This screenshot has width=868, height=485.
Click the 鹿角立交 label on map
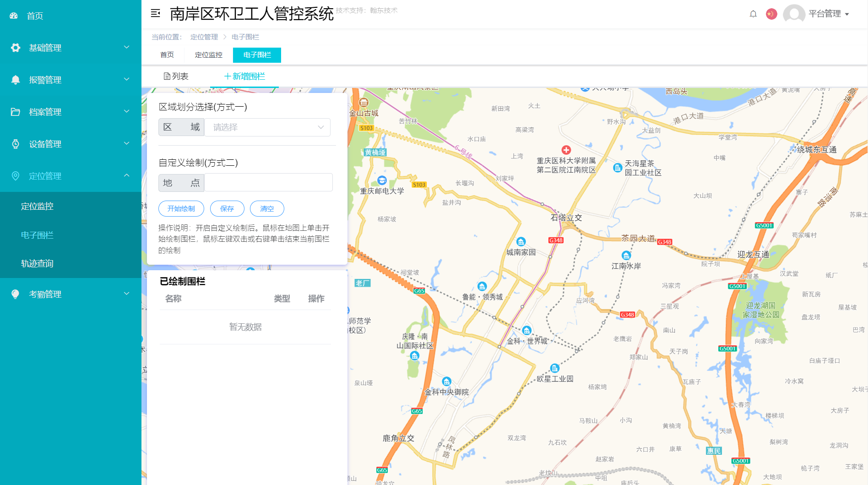(x=399, y=438)
